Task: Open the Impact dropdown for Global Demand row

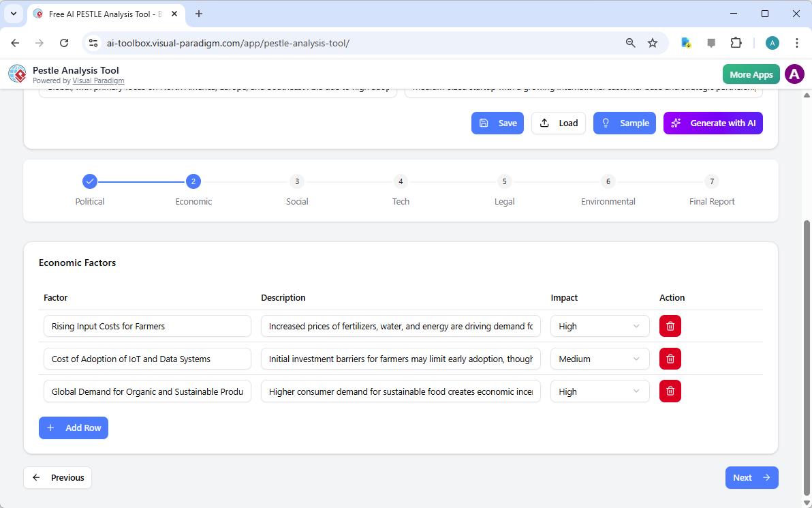Action: pos(599,391)
